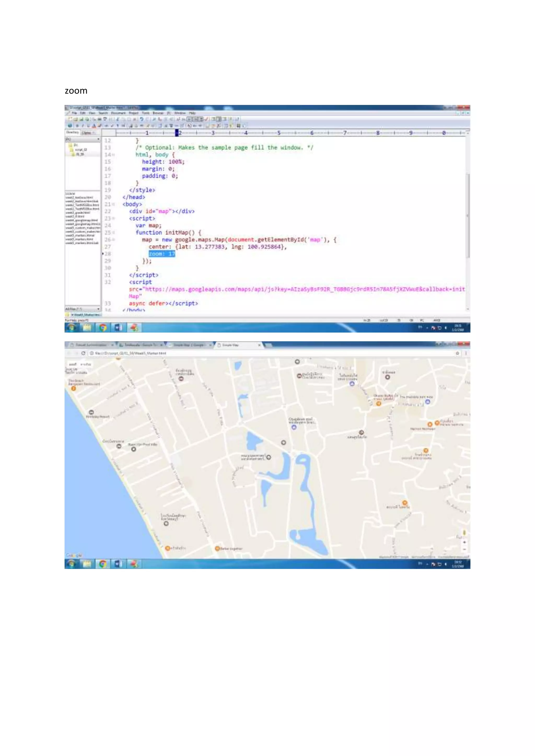Collapse the function fold at line 25
Viewport: 535px width, 756px height.
[x=113, y=233]
